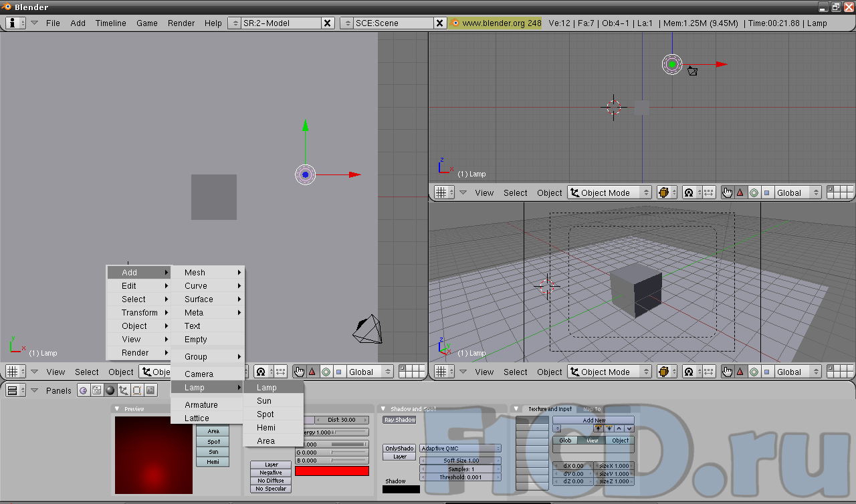Click the black Shadow color swatch

pos(401,489)
